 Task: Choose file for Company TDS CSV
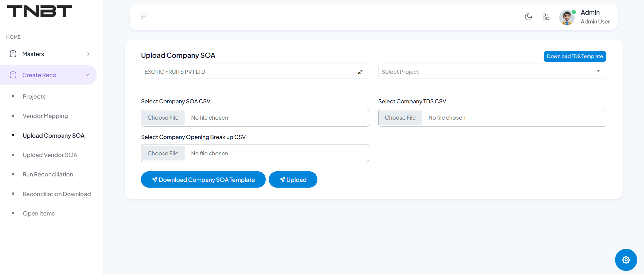400,118
